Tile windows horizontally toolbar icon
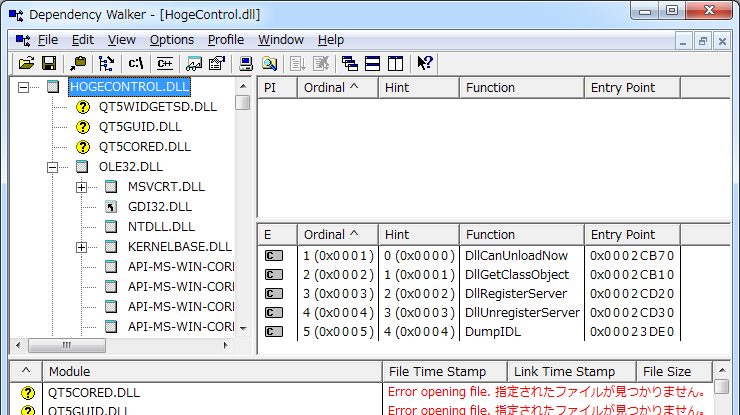The image size is (740, 415). point(372,63)
